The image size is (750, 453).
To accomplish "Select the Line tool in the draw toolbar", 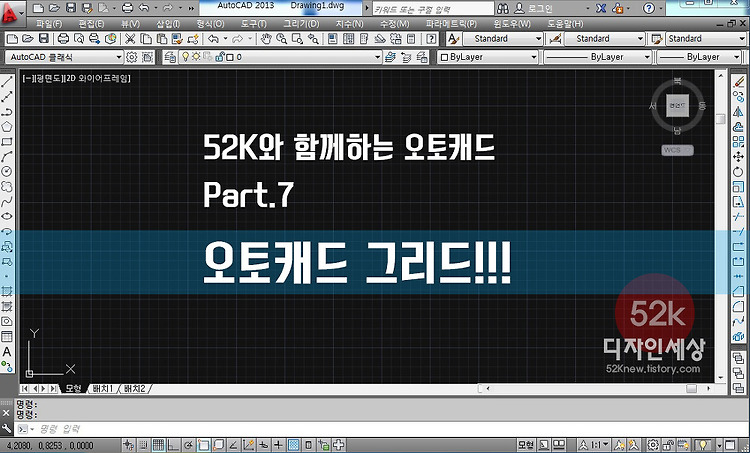I will pos(7,81).
